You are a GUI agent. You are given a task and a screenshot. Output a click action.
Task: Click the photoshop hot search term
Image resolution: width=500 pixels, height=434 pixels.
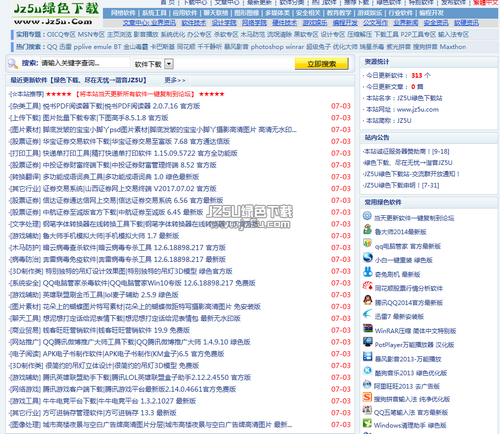[x=267, y=47]
